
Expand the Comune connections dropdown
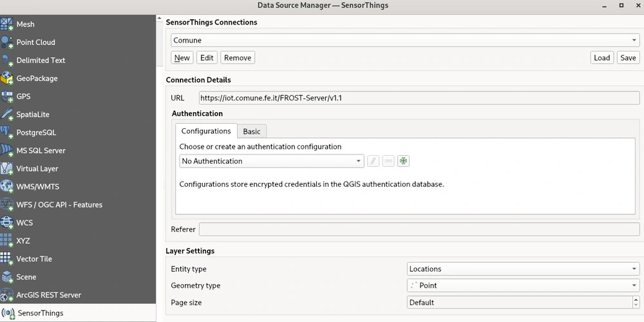(404, 40)
